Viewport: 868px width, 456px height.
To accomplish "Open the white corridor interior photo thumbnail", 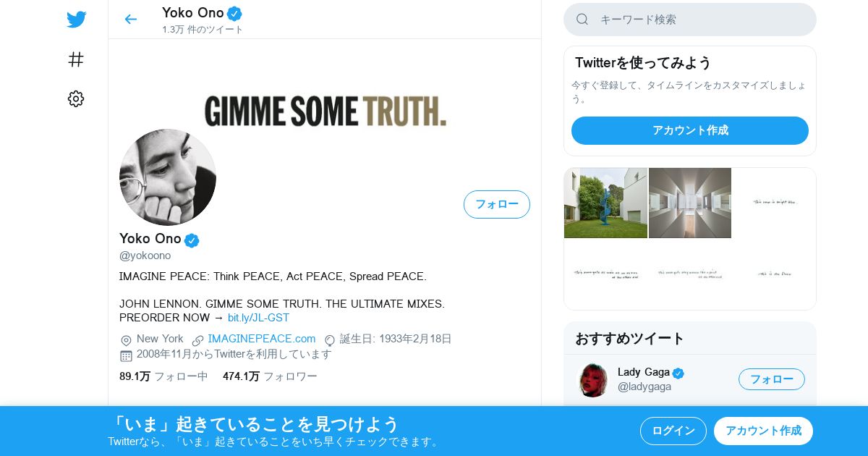I will [690, 203].
